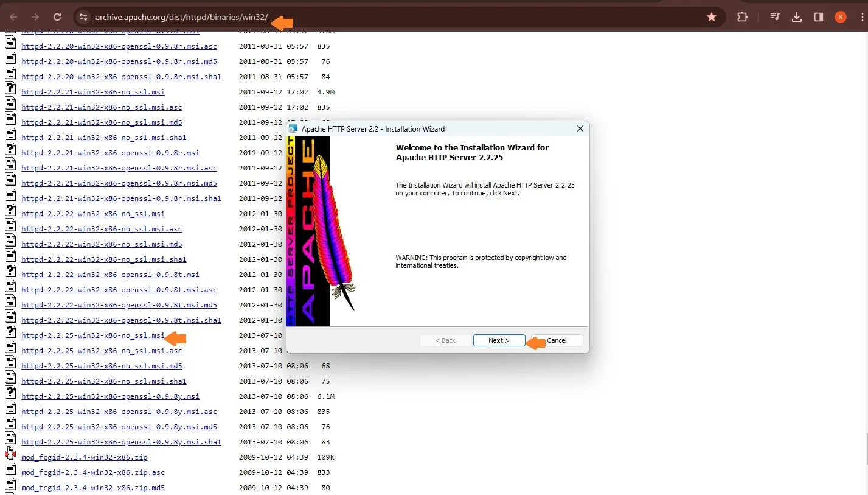This screenshot has height=495, width=868.
Task: Open link httpd-2.2.21-win32-x86-no_ssl.msi.asc
Action: click(102, 107)
